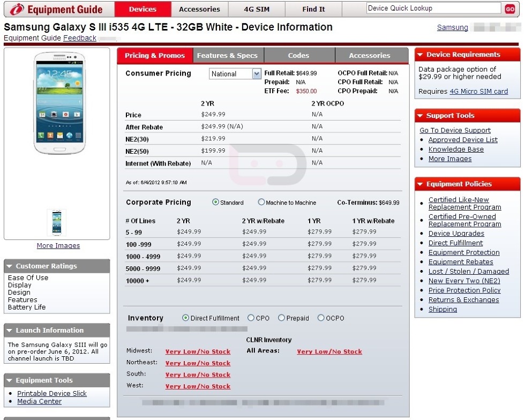Select the CPO inventory radio button
525x420 pixels.
pos(251,318)
